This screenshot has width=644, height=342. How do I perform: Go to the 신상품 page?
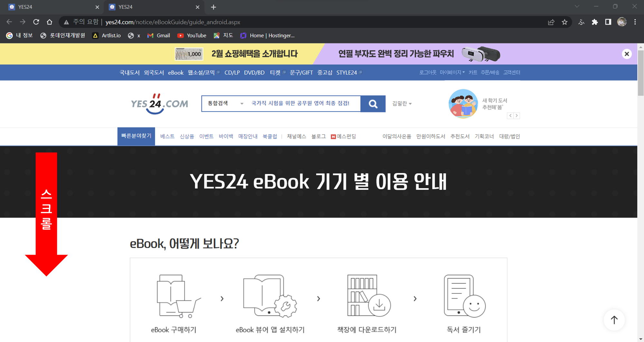click(187, 136)
